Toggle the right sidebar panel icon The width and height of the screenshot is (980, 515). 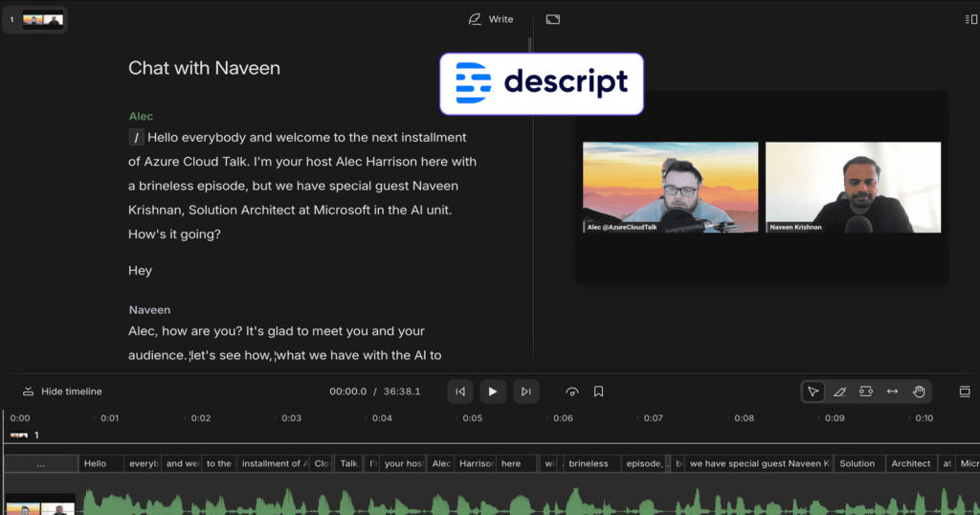(970, 19)
